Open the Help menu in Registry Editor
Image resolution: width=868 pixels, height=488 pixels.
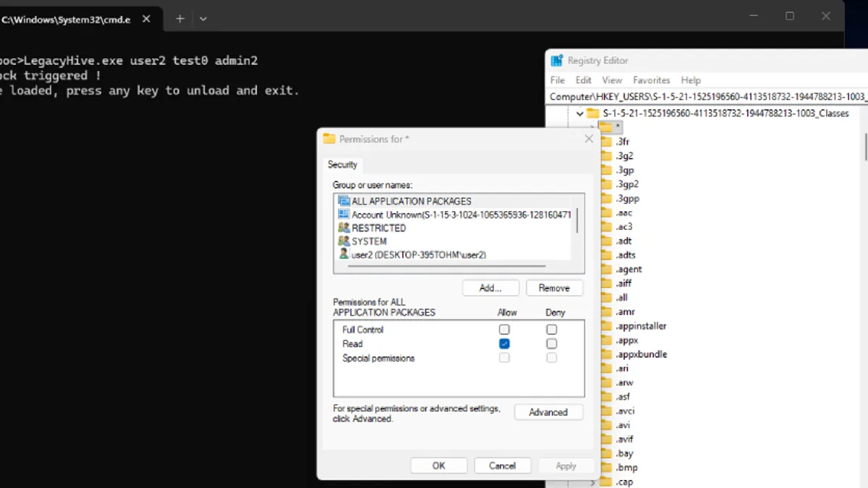pyautogui.click(x=691, y=80)
